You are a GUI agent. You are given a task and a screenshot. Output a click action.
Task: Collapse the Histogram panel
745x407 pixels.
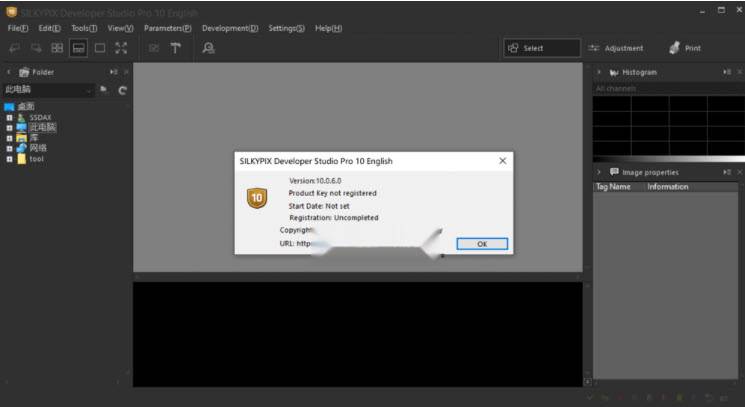point(599,72)
